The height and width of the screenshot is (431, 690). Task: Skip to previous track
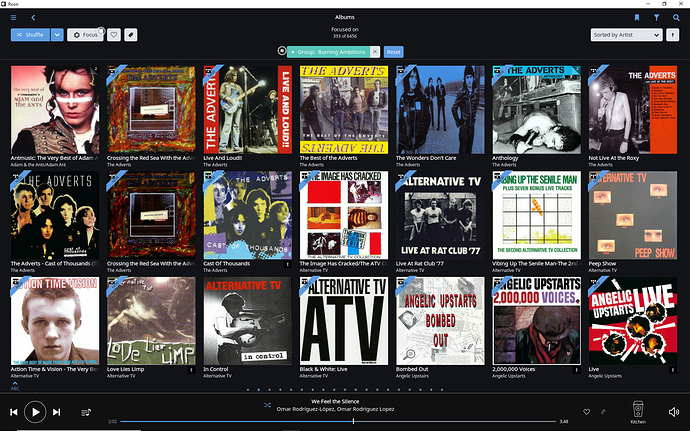14,412
